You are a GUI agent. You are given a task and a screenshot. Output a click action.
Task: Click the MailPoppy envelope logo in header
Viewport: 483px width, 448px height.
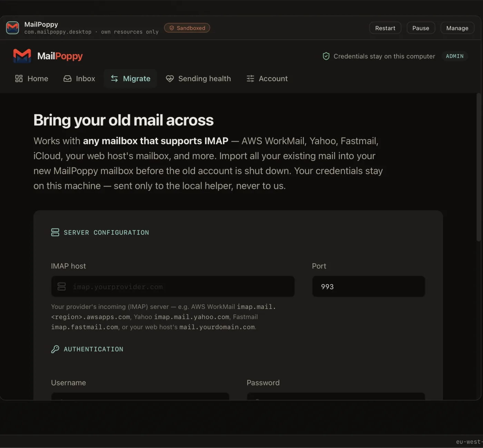(22, 56)
